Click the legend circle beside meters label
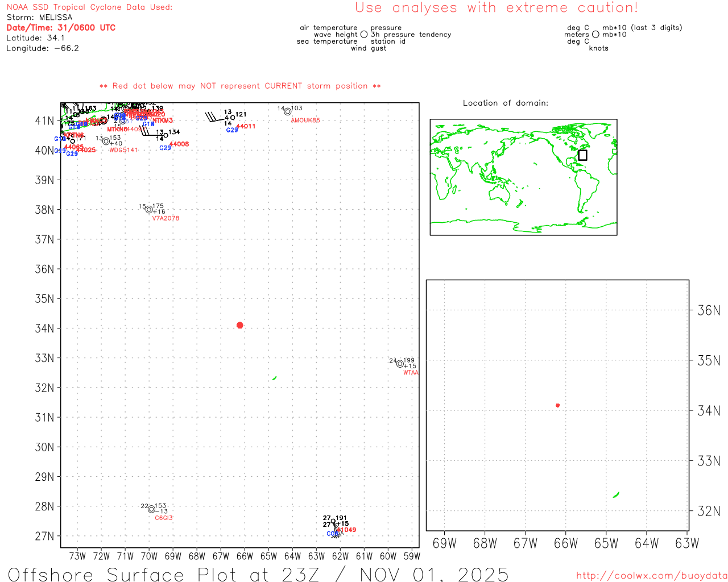 click(595, 35)
